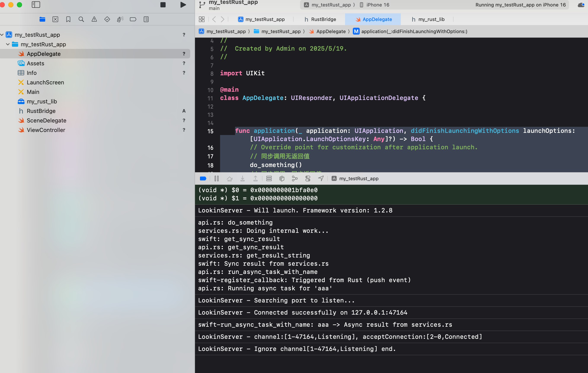Viewport: 588px width, 373px height.
Task: Open the Project navigator folder icon
Action: (42, 19)
